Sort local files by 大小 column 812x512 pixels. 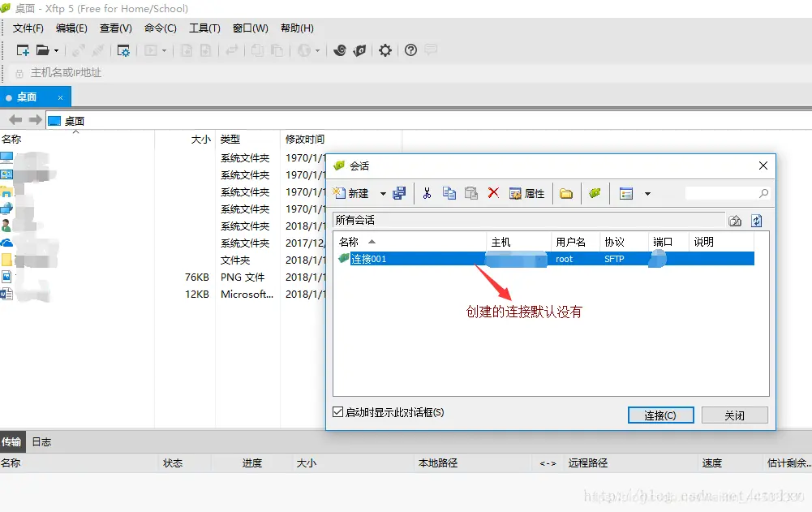coord(200,140)
